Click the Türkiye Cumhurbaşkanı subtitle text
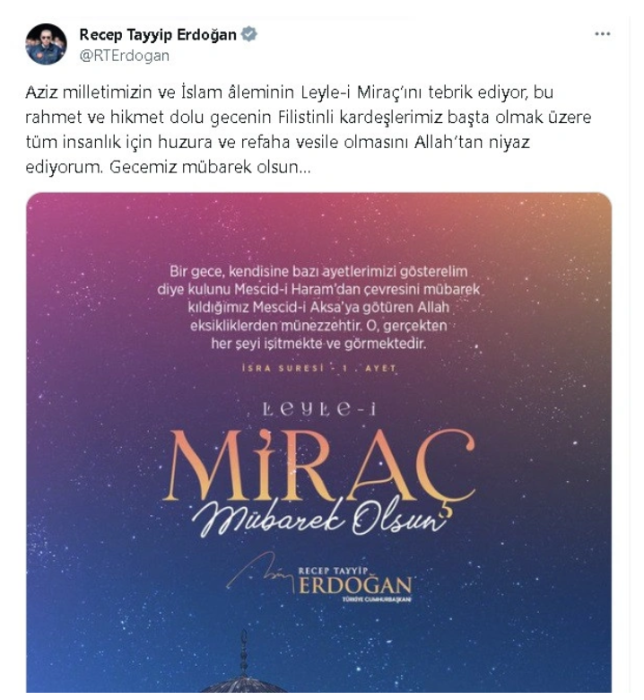Viewport: 644px width, 700px height. click(x=377, y=600)
